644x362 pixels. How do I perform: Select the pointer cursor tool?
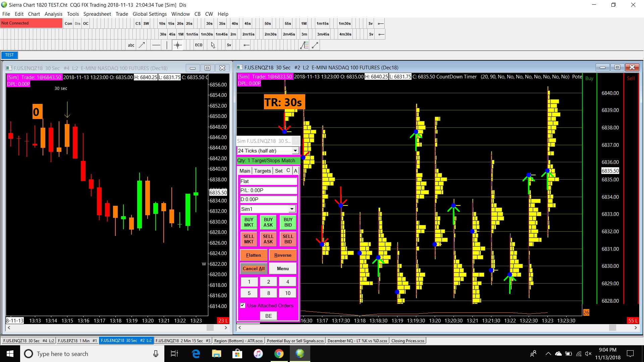(x=213, y=45)
